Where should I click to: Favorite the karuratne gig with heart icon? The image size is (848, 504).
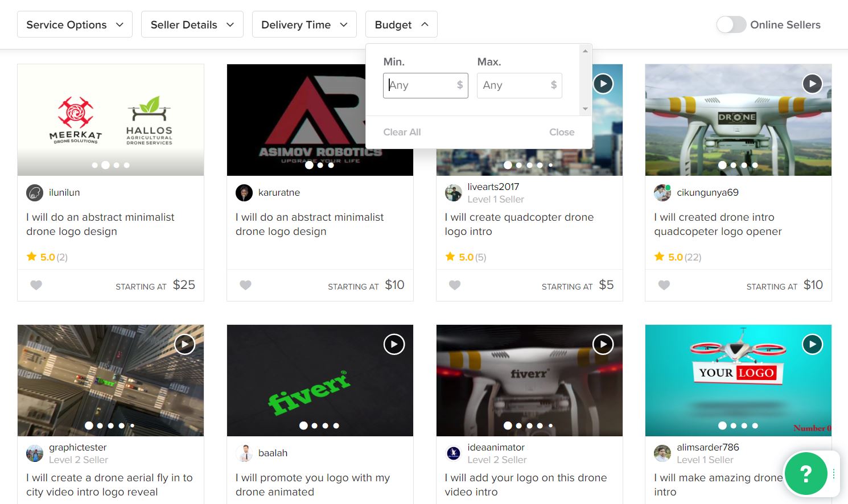click(245, 285)
